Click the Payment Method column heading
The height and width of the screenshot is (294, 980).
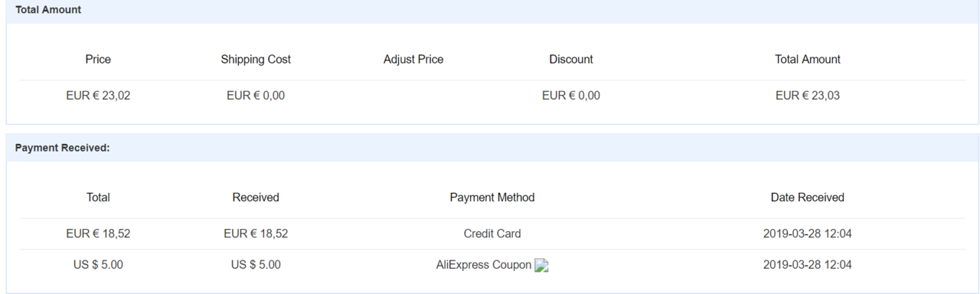(492, 198)
